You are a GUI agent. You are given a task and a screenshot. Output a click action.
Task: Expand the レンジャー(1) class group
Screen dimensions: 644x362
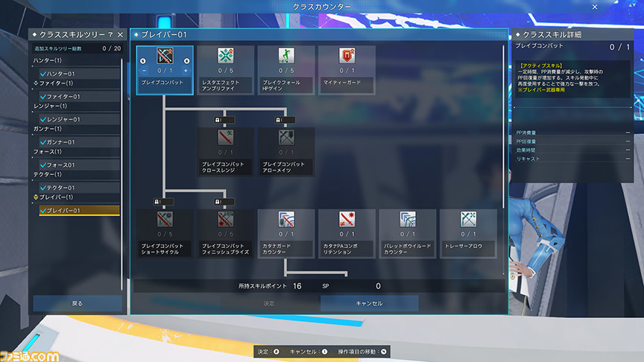[x=50, y=106]
